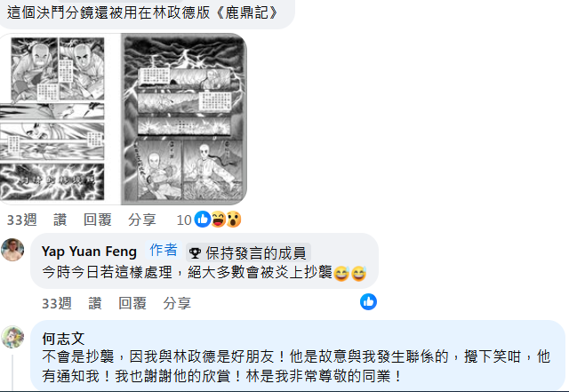This screenshot has height=392, width=569.
Task: Click the blue like reaction icon beside 10
Action: (203, 220)
